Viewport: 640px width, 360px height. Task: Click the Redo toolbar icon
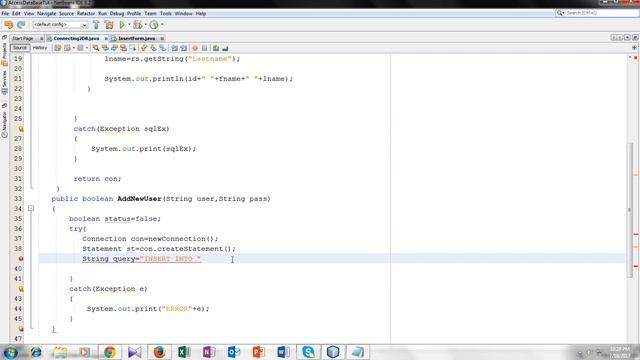click(21, 25)
